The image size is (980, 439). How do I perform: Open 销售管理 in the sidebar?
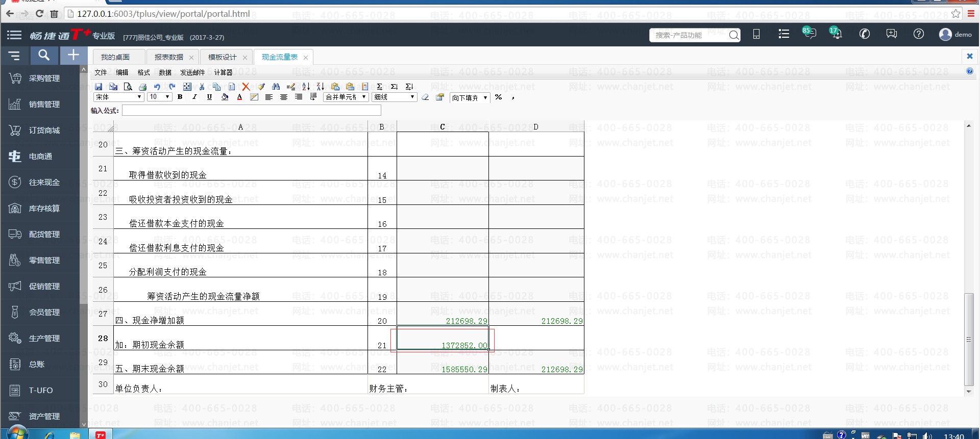pos(40,104)
